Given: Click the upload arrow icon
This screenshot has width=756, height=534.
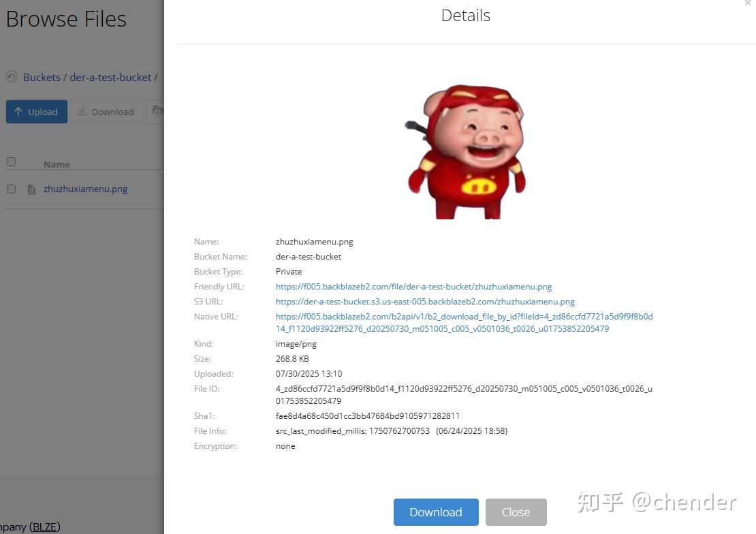Looking at the screenshot, I should coord(18,112).
